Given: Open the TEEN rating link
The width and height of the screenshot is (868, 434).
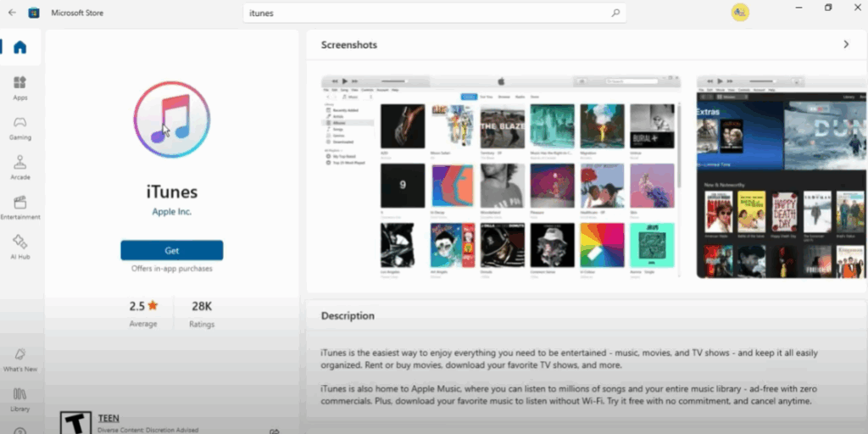Looking at the screenshot, I should tap(108, 418).
